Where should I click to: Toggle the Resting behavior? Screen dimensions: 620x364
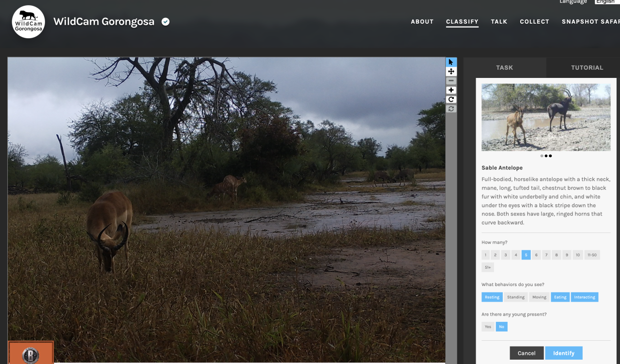point(492,297)
